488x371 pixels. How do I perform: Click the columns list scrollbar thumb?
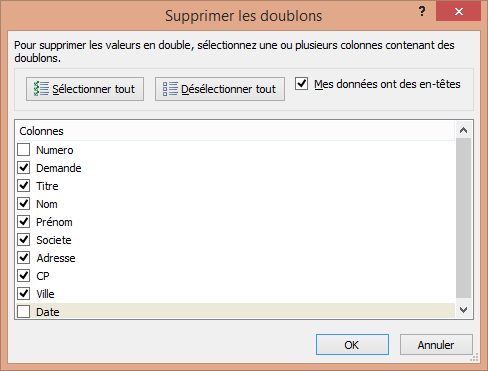click(463, 218)
